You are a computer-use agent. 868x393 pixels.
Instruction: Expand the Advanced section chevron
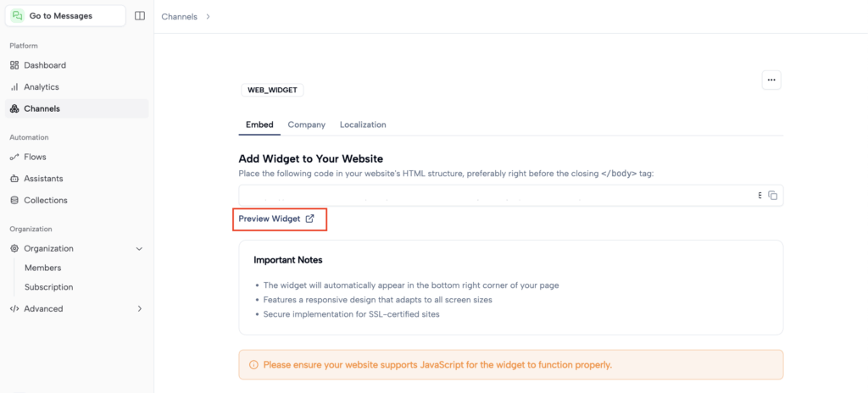139,309
